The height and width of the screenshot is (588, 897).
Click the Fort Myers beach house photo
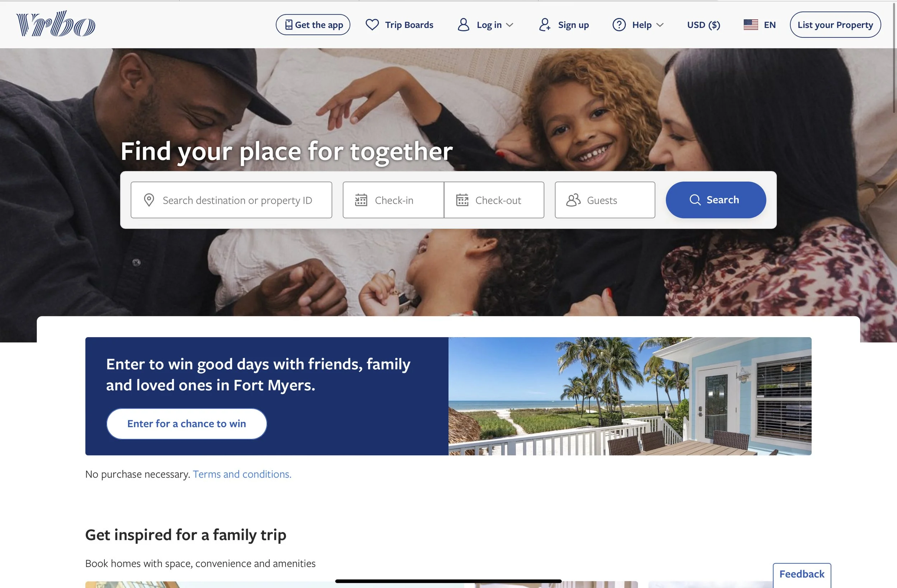[630, 396]
